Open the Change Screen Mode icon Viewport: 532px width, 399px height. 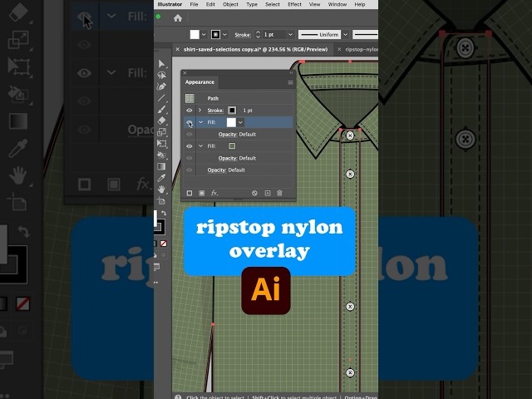(157, 268)
